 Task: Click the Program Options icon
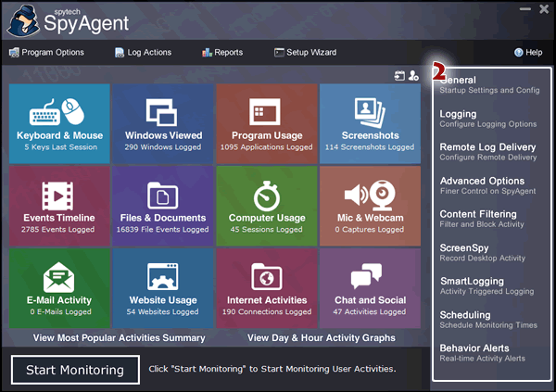click(14, 53)
